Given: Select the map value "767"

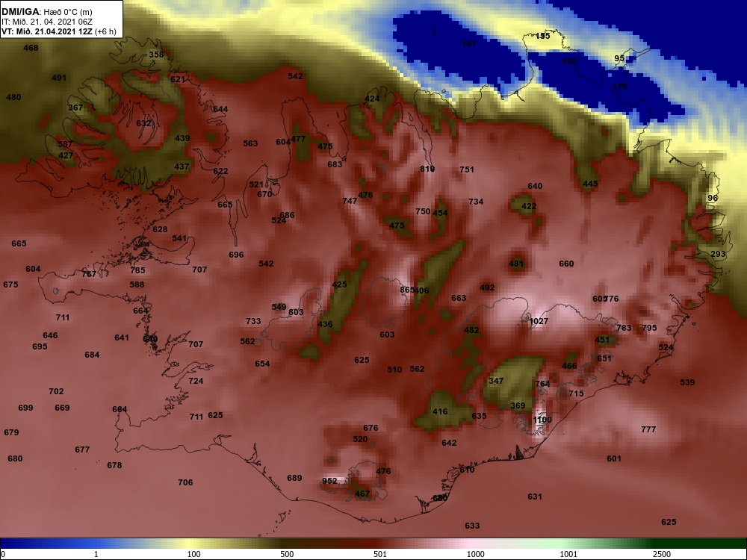Looking at the screenshot, I should (x=89, y=274).
